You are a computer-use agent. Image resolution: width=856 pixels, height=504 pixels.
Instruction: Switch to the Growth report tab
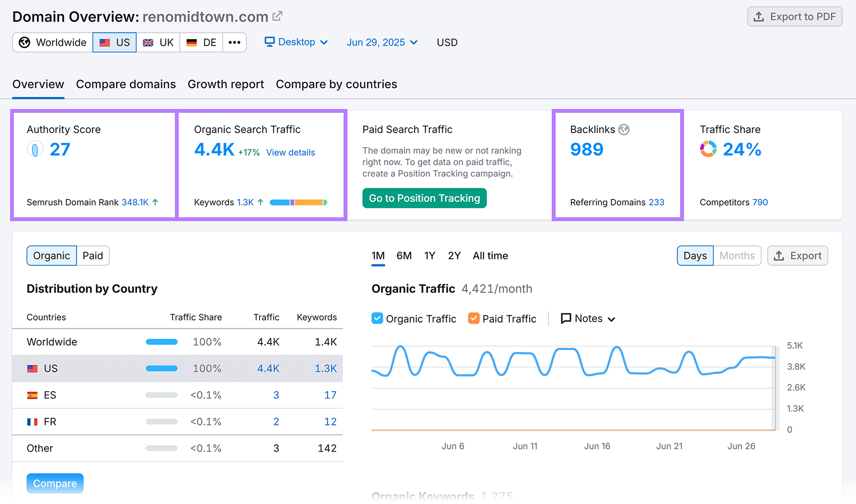pyautogui.click(x=226, y=84)
